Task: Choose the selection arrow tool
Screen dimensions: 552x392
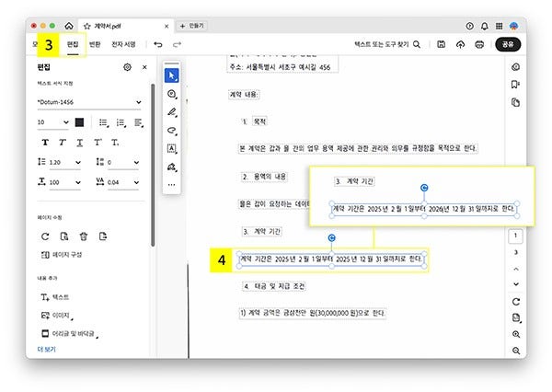Action: 172,75
